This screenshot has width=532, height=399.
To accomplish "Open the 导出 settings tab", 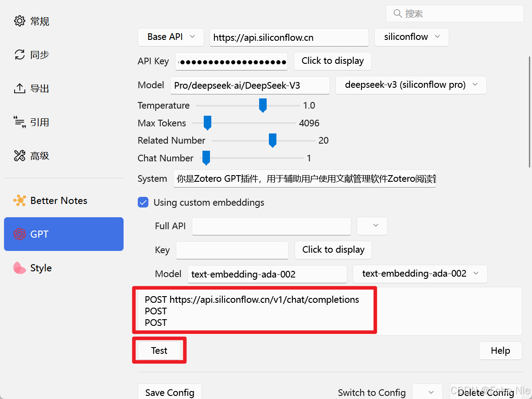I will pos(64,88).
